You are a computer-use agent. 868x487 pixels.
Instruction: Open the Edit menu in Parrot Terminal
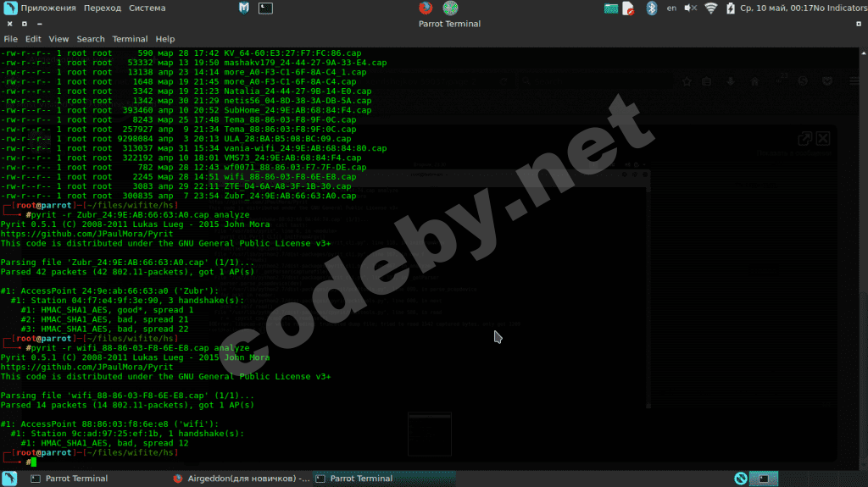coord(33,39)
